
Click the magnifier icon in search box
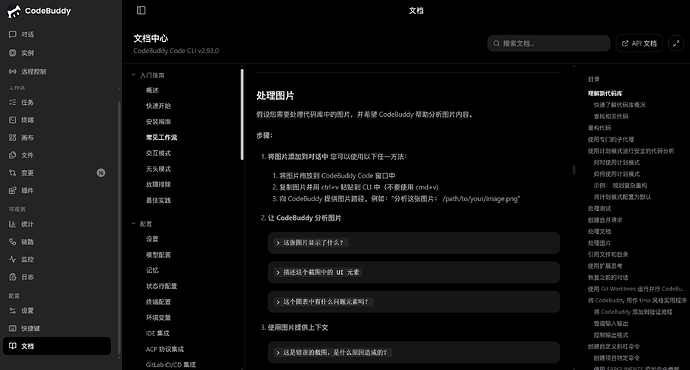[x=496, y=43]
